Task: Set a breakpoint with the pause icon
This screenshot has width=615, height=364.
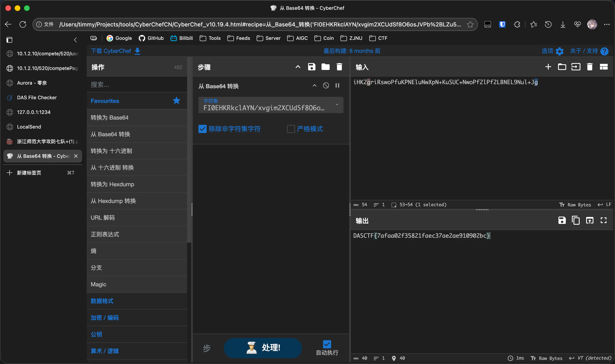Action: (337, 85)
